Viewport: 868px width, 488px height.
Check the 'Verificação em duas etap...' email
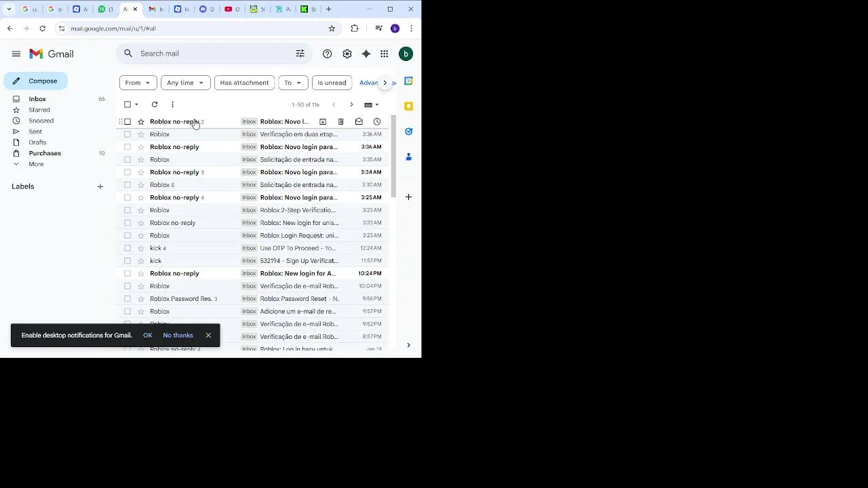click(127, 134)
